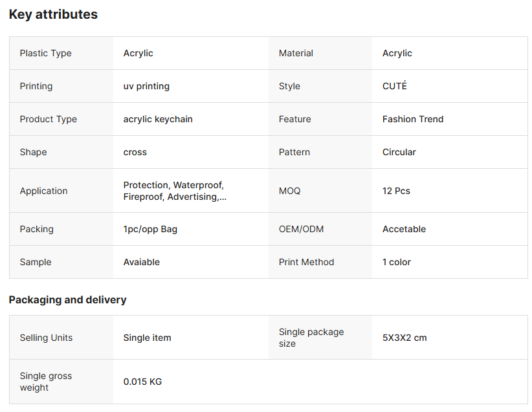532x412 pixels.
Task: Select the CUTÉ style value
Action: [394, 86]
